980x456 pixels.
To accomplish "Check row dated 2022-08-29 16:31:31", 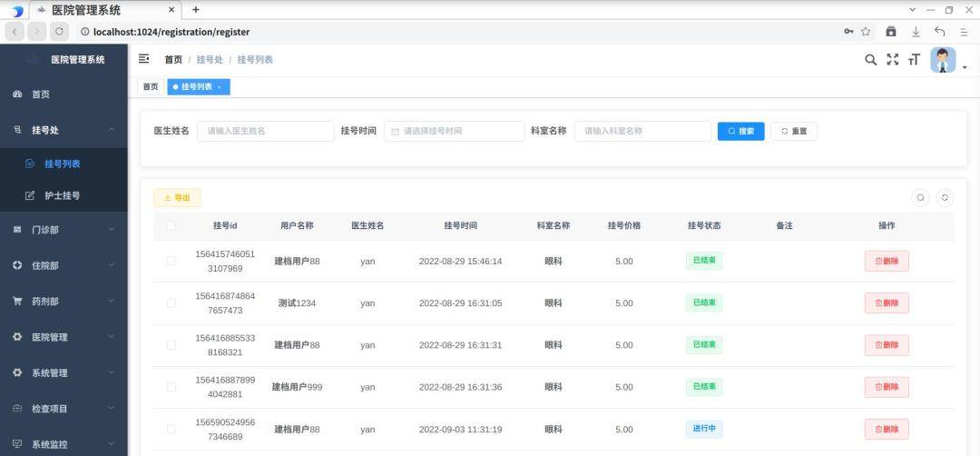I will point(171,344).
